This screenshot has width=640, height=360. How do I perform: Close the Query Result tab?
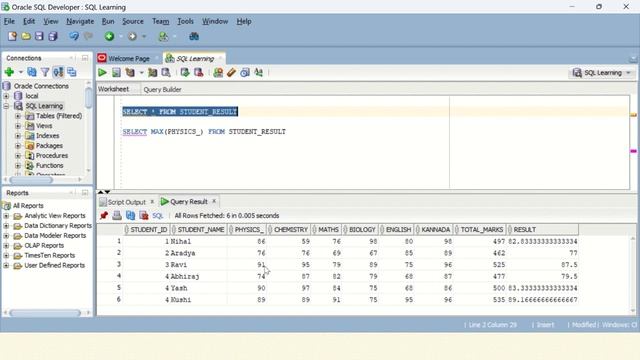pyautogui.click(x=213, y=201)
